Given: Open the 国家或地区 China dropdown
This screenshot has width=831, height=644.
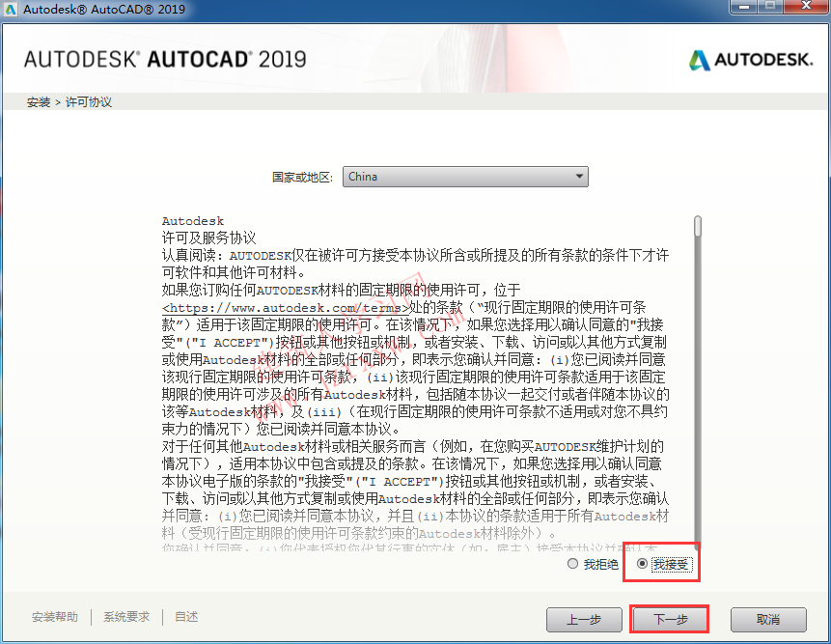Looking at the screenshot, I should [x=465, y=177].
